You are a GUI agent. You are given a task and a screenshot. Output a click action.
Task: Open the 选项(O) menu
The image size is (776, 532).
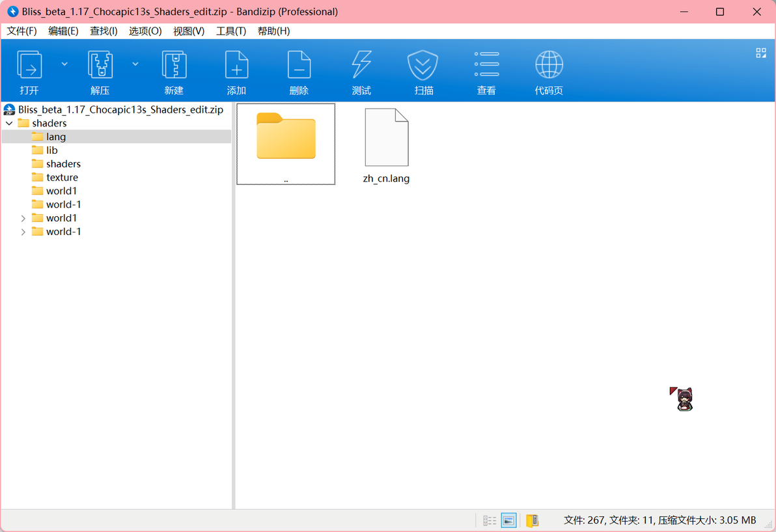coord(145,31)
